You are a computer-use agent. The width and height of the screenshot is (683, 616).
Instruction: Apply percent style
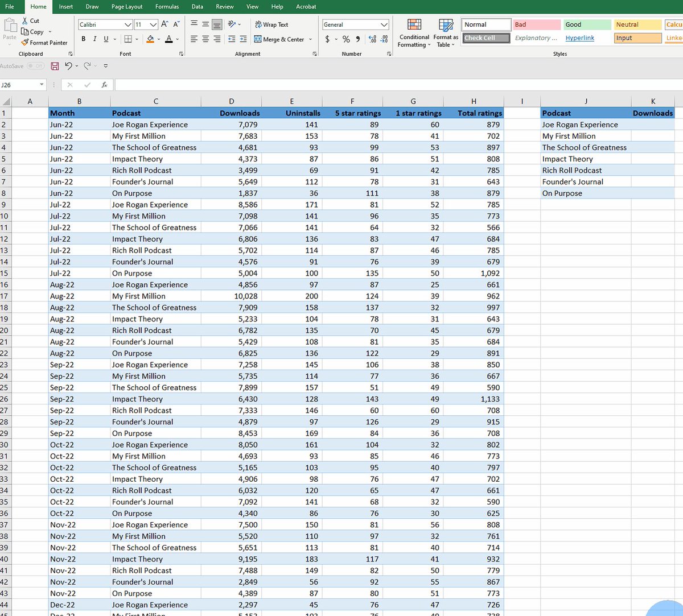coord(346,39)
